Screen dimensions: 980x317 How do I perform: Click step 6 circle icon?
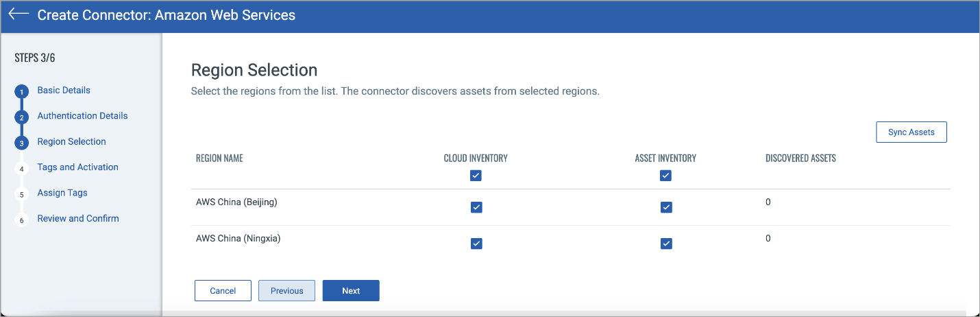(21, 220)
